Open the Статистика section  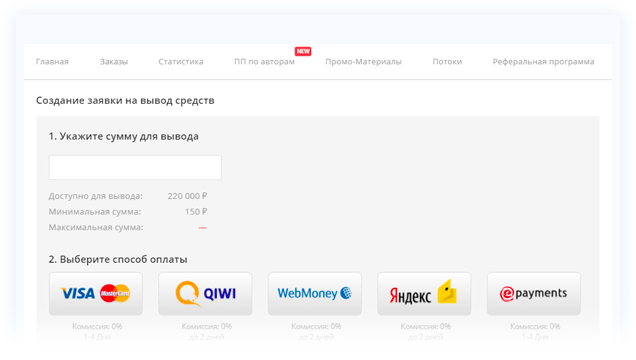pos(181,62)
